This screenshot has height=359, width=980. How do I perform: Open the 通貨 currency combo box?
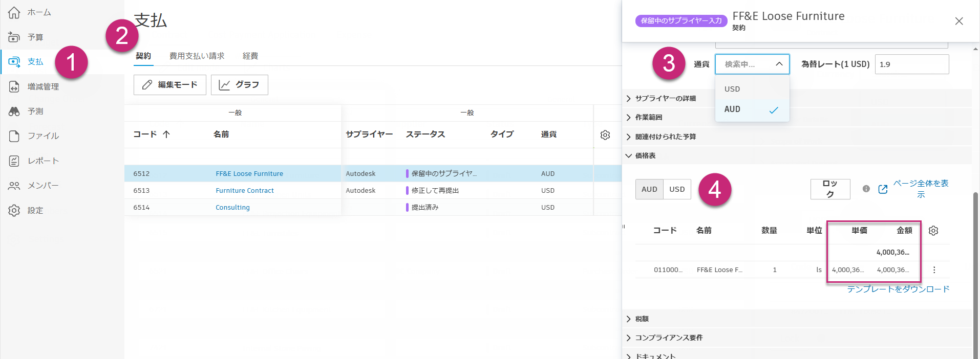click(x=752, y=64)
